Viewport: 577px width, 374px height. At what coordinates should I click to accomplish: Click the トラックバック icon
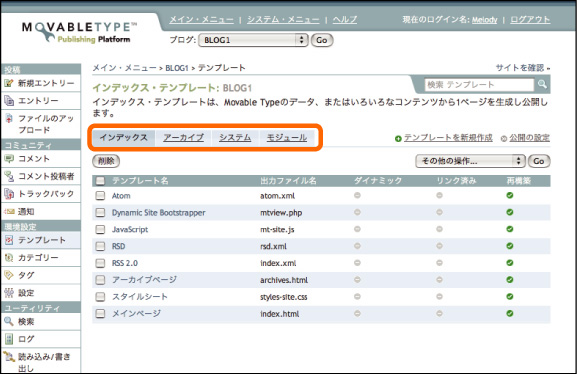pyautogui.click(x=9, y=194)
